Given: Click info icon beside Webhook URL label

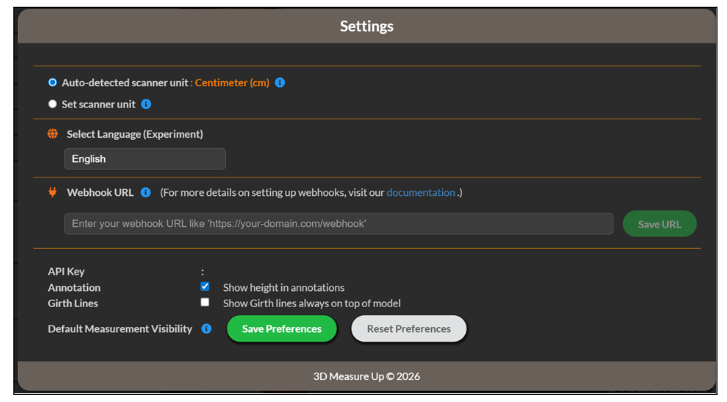Looking at the screenshot, I should click(x=146, y=192).
